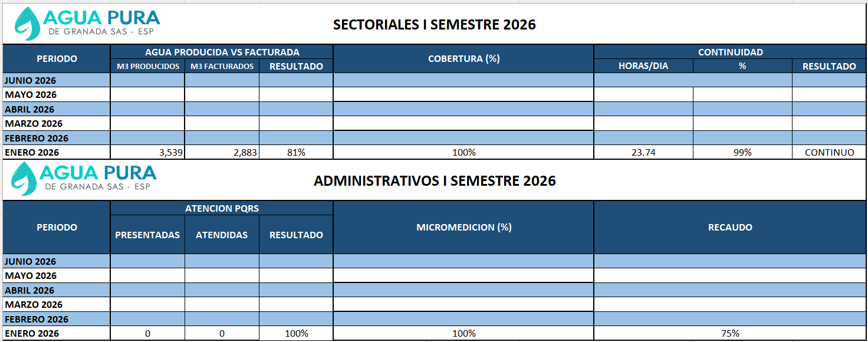Select the 75% recaudo value cell
This screenshot has width=868, height=342.
pyautogui.click(x=730, y=334)
